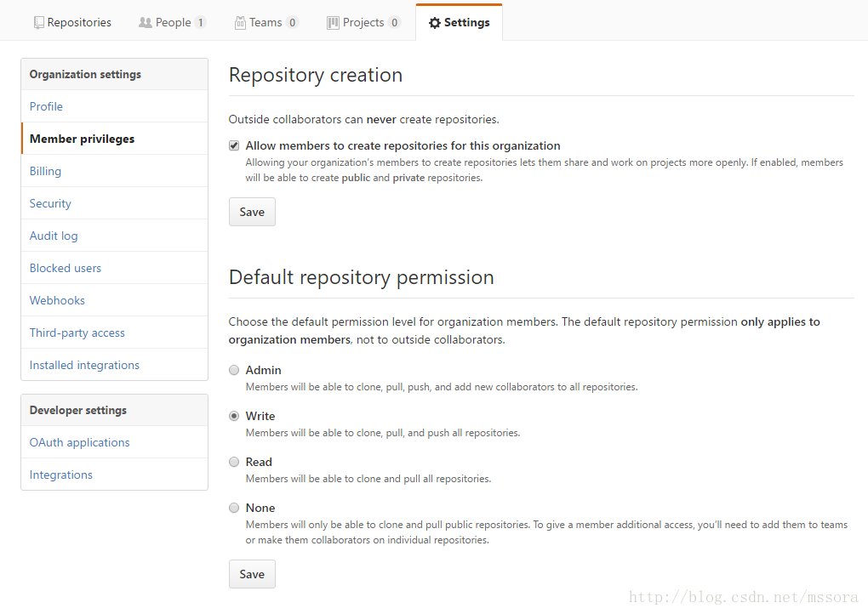The width and height of the screenshot is (868, 614).
Task: Open the Teams count badge showing 0
Action: coord(292,22)
